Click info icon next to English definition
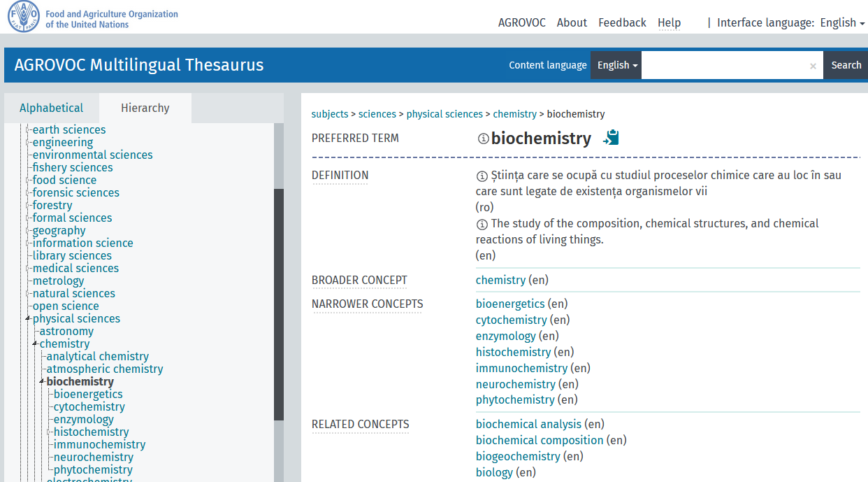868x482 pixels. pyautogui.click(x=482, y=224)
